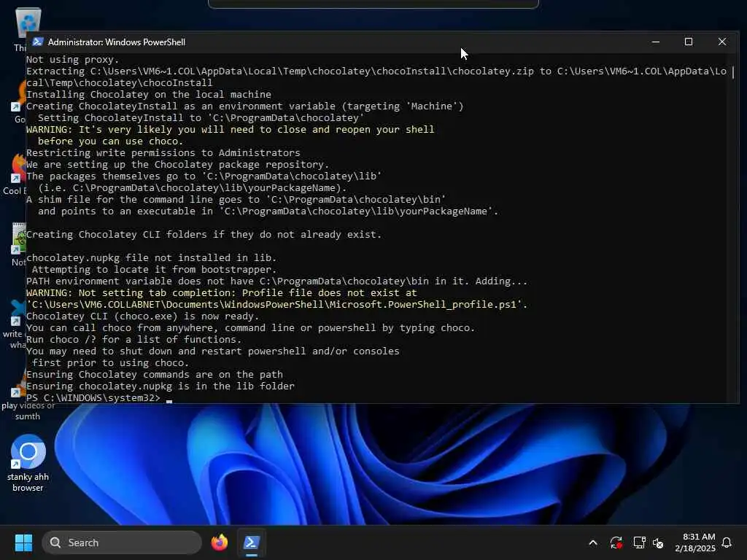Click the 'WARNING: Not setting tab completion' line
The image size is (747, 560).
pos(222,293)
